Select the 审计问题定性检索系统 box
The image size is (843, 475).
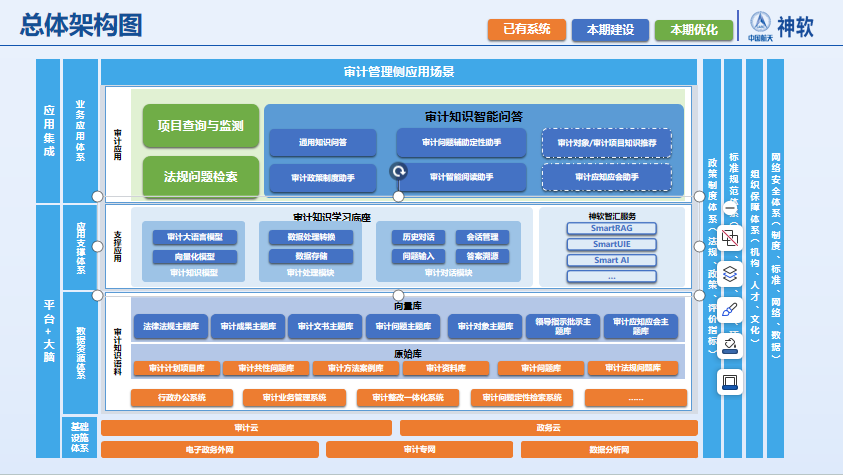point(522,398)
